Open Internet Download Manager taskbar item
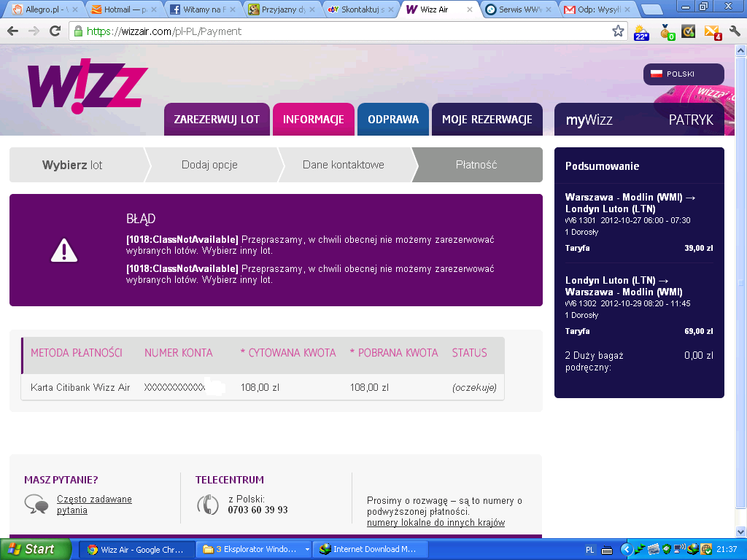Image resolution: width=747 pixels, height=560 pixels. pyautogui.click(x=371, y=550)
